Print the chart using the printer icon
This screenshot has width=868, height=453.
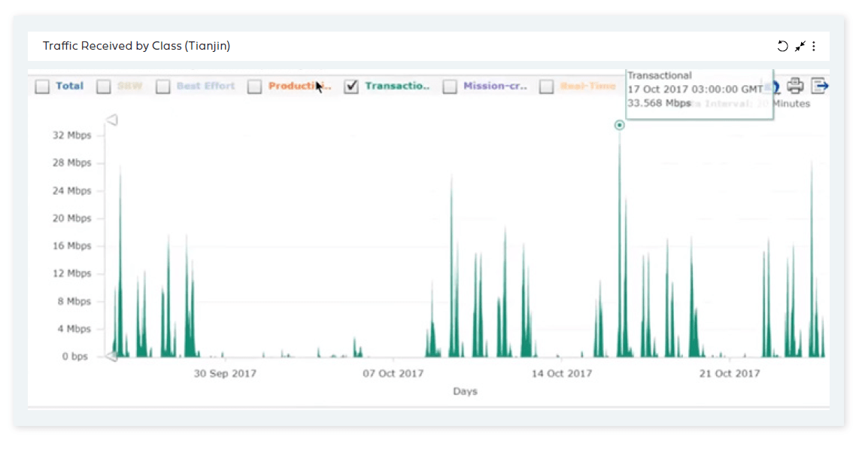pyautogui.click(x=795, y=86)
